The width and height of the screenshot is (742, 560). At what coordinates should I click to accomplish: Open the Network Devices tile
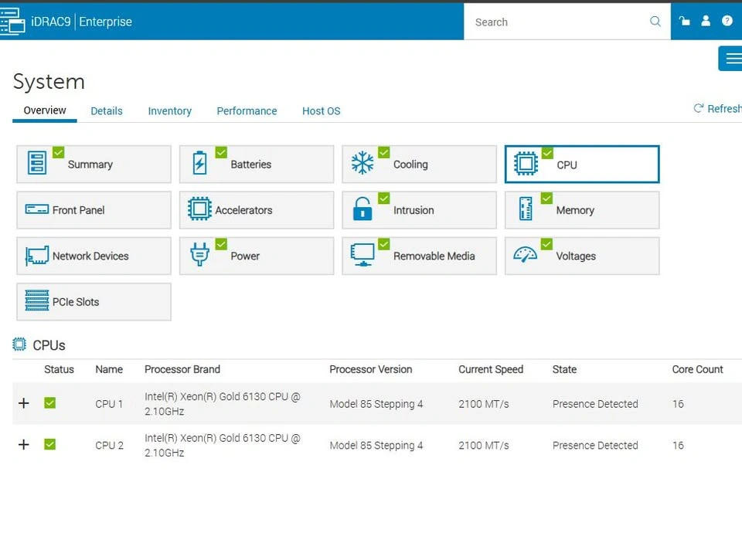93,256
